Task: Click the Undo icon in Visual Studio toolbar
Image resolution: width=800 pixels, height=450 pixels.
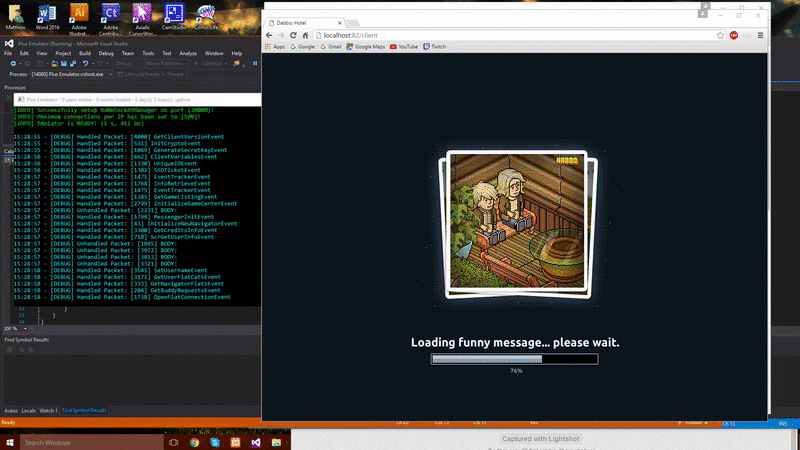Action: pyautogui.click(x=85, y=64)
